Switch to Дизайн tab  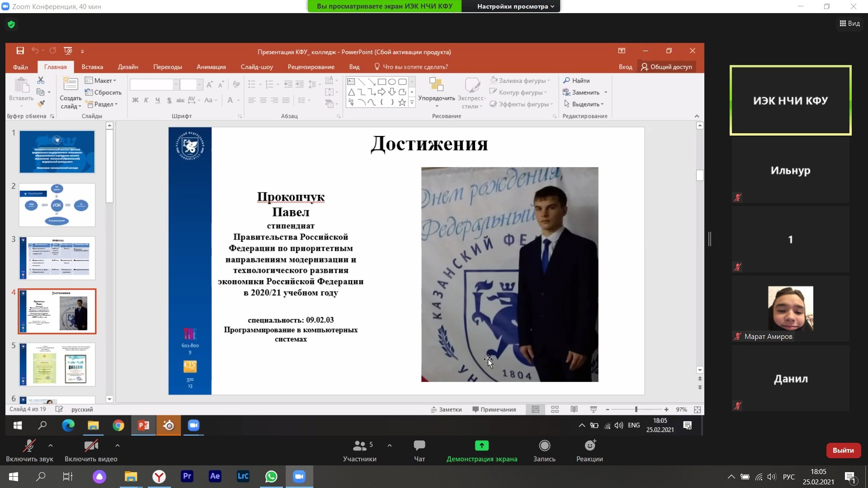128,67
